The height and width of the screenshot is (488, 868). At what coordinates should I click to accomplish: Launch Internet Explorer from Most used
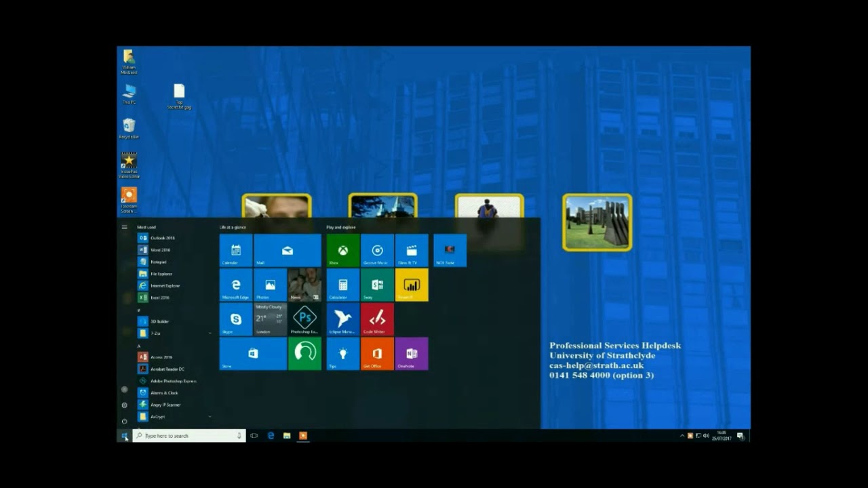point(174,285)
